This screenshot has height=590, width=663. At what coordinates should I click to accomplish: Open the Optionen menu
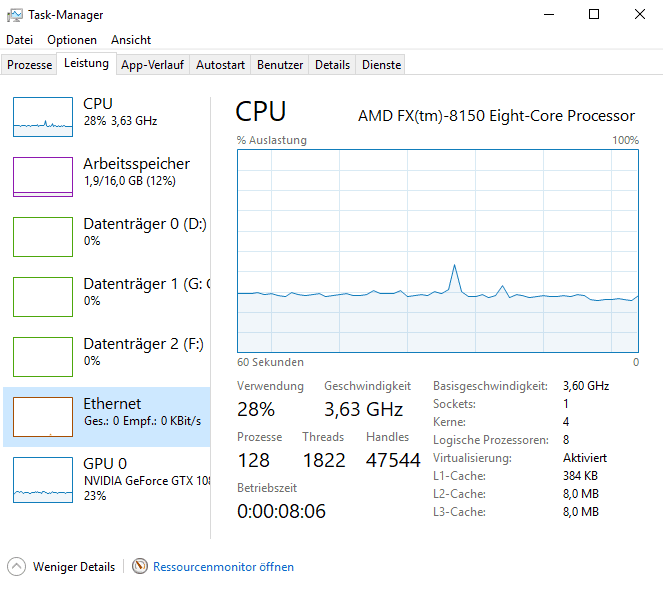tap(72, 40)
